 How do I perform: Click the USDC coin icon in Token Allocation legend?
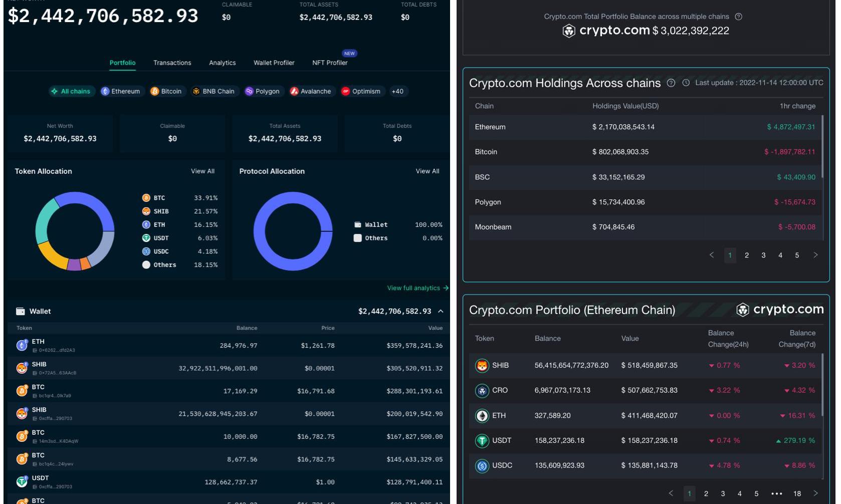click(x=146, y=251)
